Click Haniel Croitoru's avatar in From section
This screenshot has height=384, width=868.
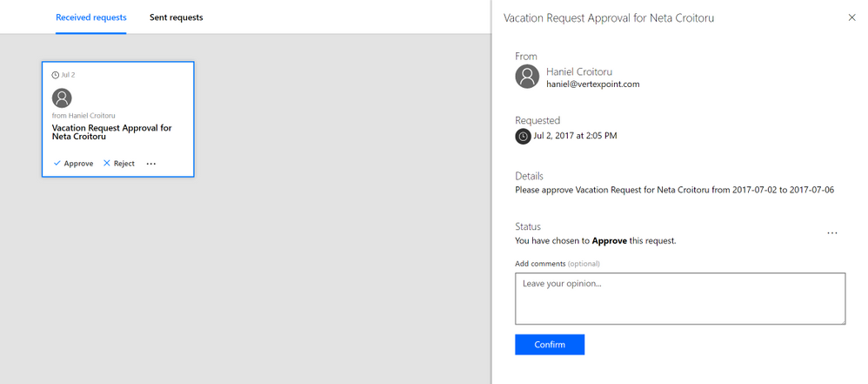(x=527, y=77)
